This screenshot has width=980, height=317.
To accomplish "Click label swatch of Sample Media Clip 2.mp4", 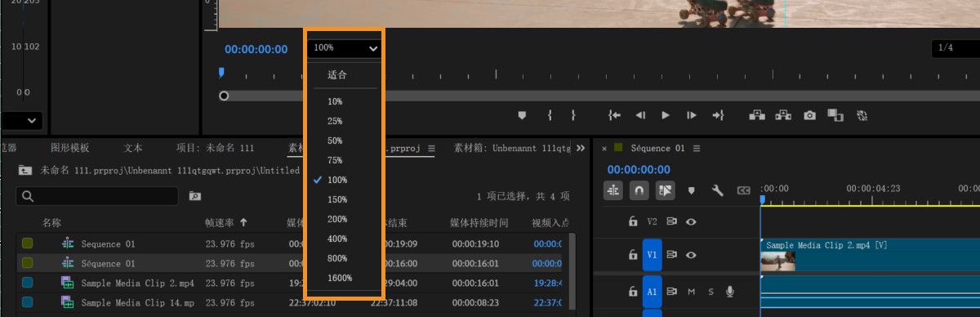I will pyautogui.click(x=27, y=283).
